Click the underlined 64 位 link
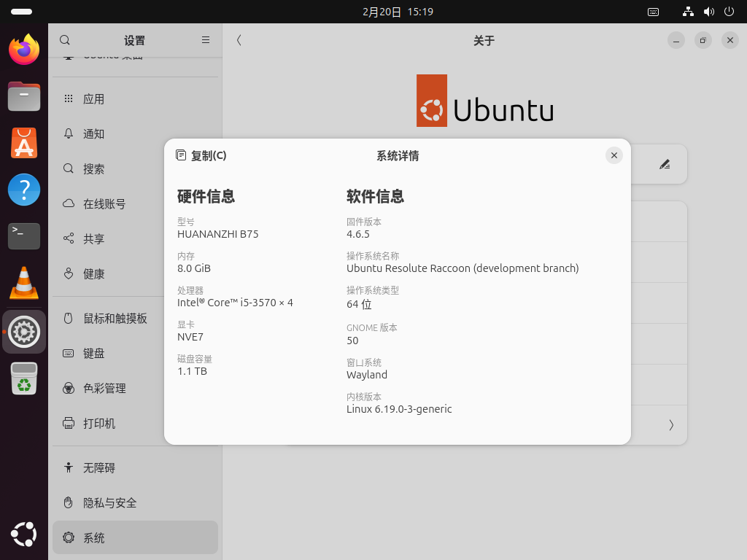This screenshot has width=747, height=560. coord(358,304)
